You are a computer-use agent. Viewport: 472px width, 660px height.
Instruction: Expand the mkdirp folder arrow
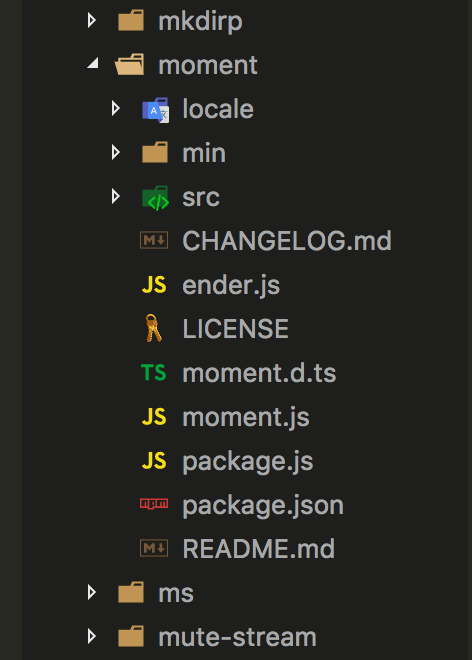click(91, 20)
